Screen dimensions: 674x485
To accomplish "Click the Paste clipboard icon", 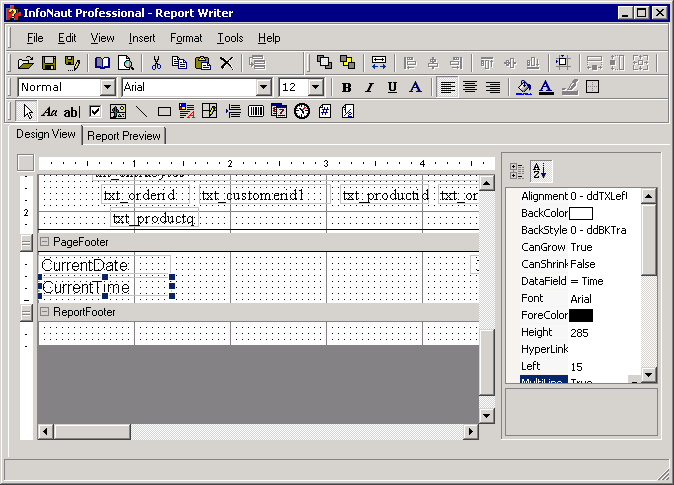I will (x=202, y=63).
